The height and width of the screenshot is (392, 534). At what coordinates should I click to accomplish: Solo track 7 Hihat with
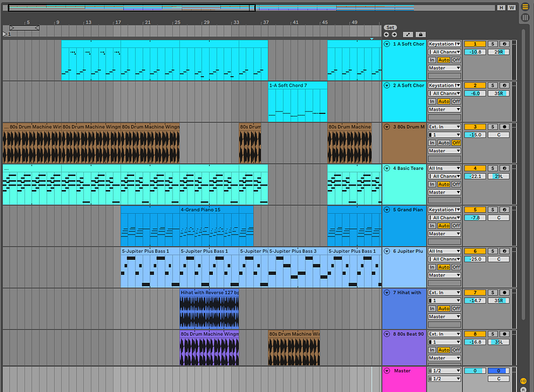coord(492,292)
